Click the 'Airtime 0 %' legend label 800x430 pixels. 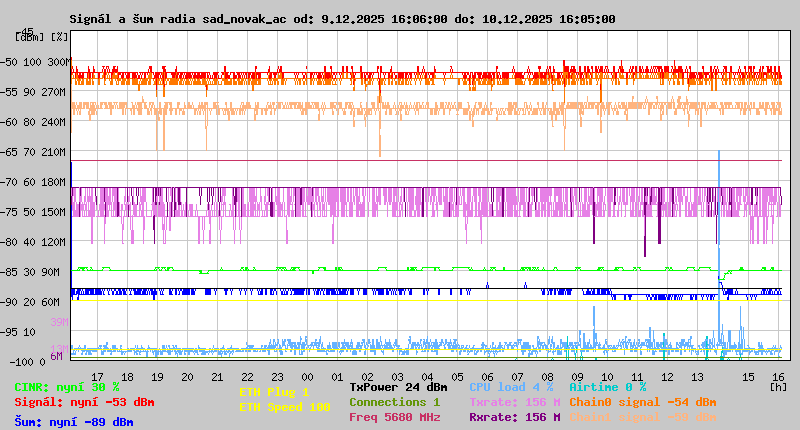(x=608, y=387)
